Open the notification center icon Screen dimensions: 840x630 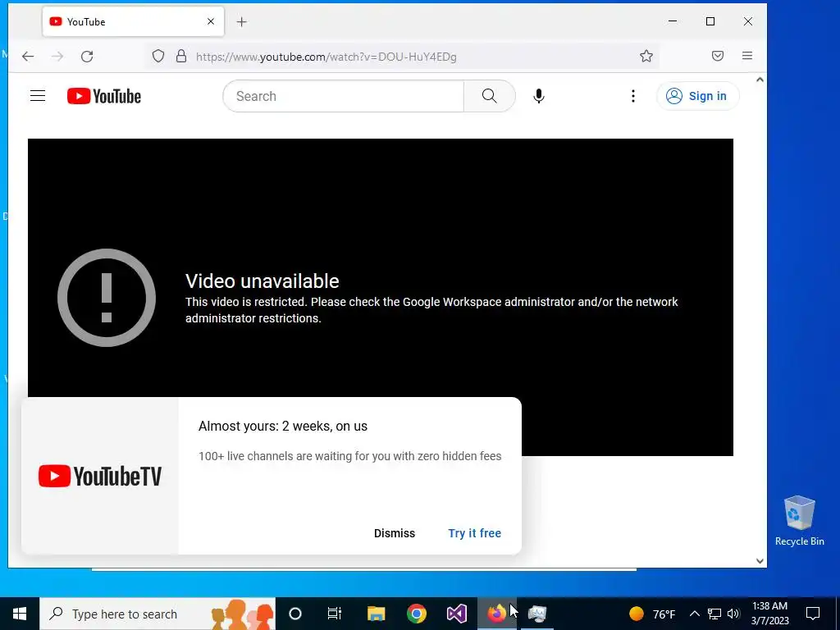point(813,614)
